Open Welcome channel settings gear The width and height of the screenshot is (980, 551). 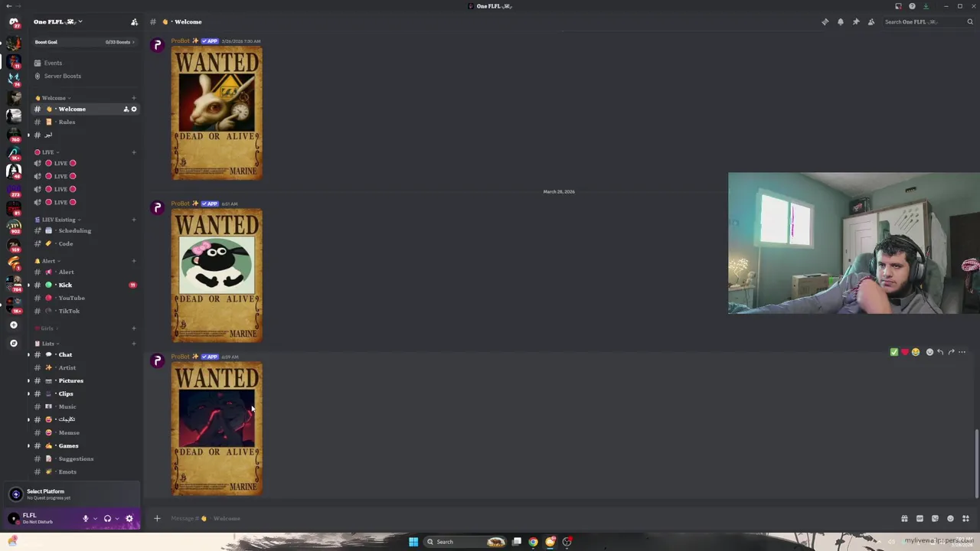[x=134, y=109]
